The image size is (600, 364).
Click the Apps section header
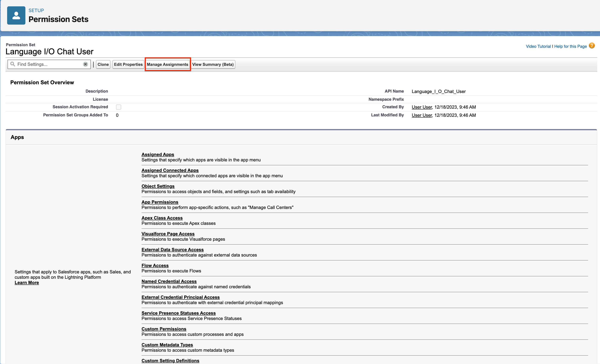[17, 137]
